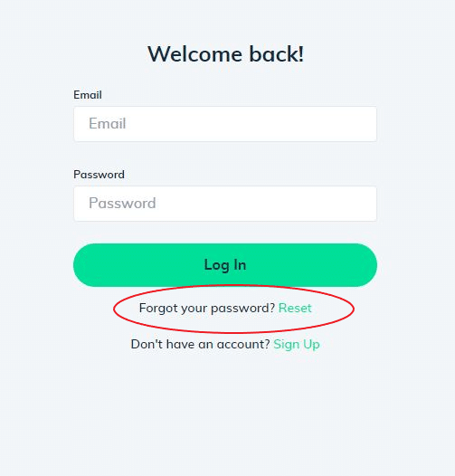Choose Sign Up to create an account
455x476 pixels.
coord(297,345)
